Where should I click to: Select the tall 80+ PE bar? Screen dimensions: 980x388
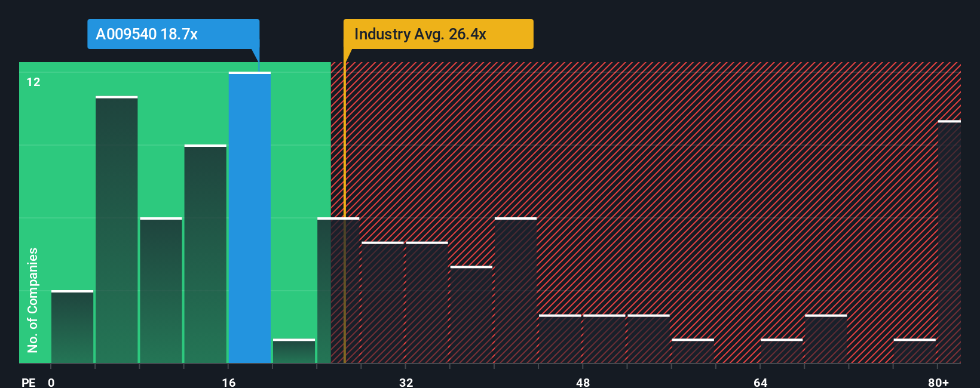(950, 242)
